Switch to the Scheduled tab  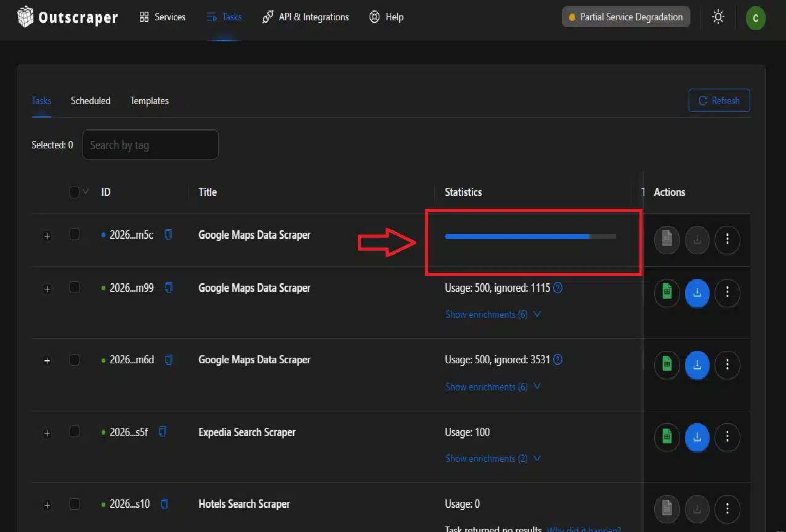click(91, 101)
